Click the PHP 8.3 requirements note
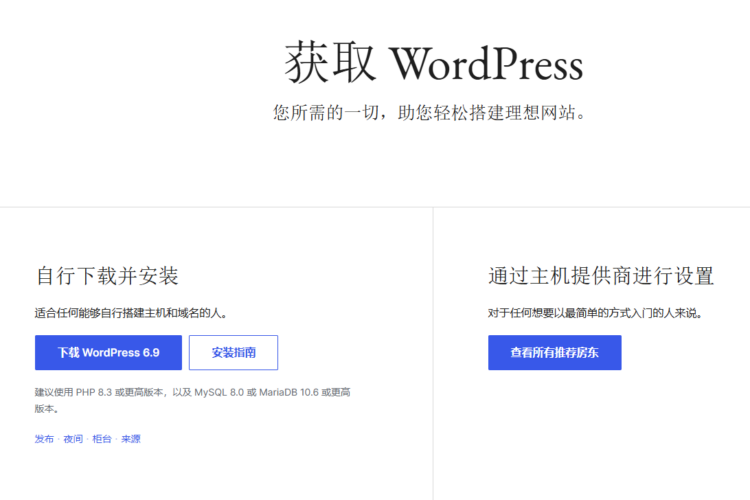 tap(192, 400)
